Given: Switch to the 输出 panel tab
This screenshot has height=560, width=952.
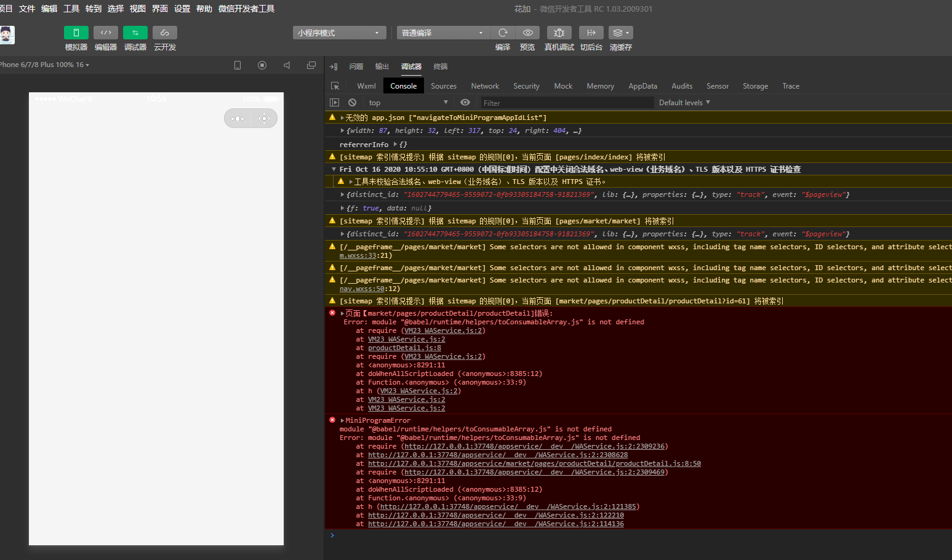Looking at the screenshot, I should point(382,66).
